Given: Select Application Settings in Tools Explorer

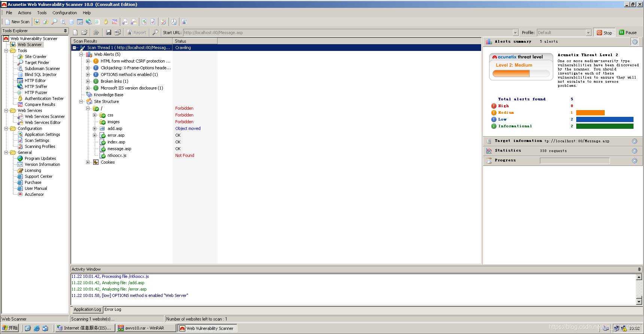Looking at the screenshot, I should 42,134.
